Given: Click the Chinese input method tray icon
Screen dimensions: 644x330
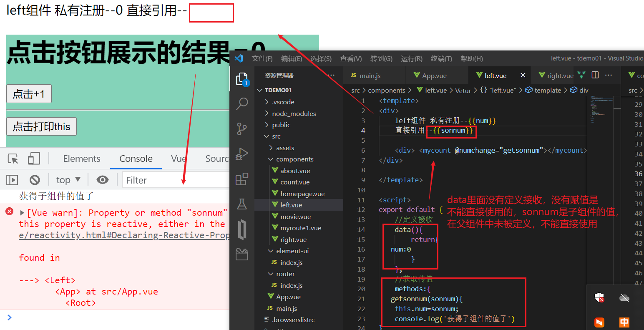Looking at the screenshot, I should click(x=624, y=322).
